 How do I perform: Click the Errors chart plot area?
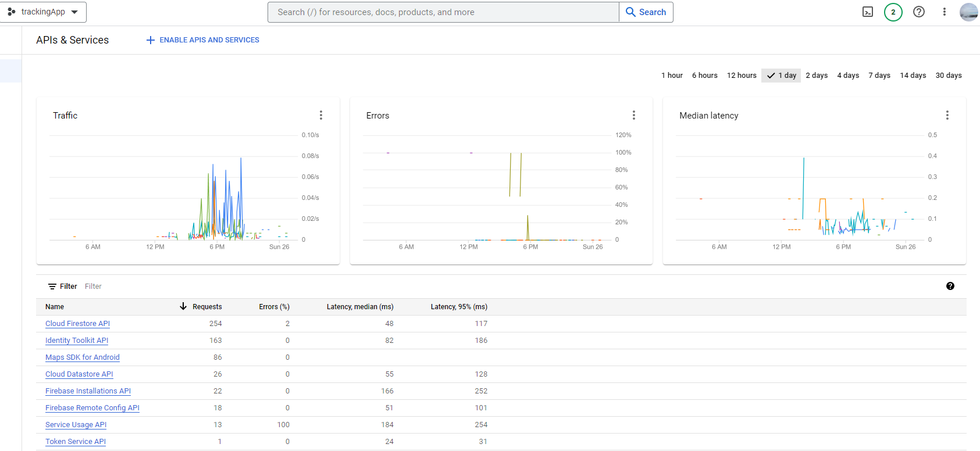(487, 187)
